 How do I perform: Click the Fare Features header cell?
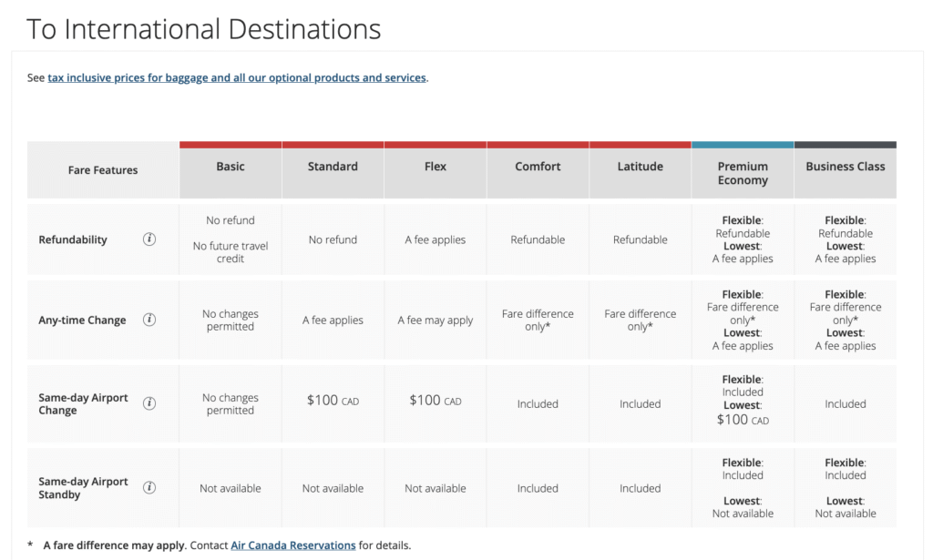pyautogui.click(x=103, y=170)
